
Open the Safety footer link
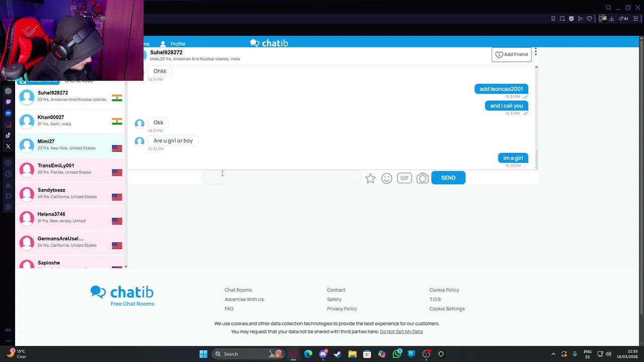pyautogui.click(x=334, y=300)
